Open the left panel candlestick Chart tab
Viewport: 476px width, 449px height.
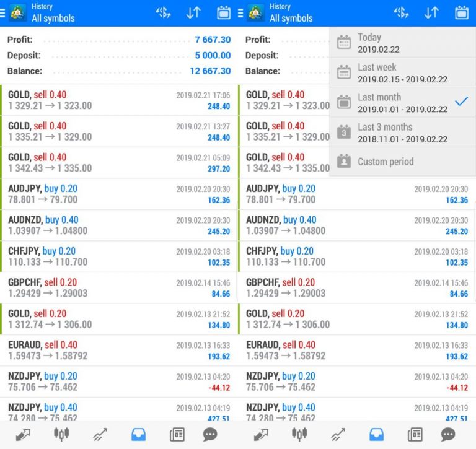[x=61, y=435]
